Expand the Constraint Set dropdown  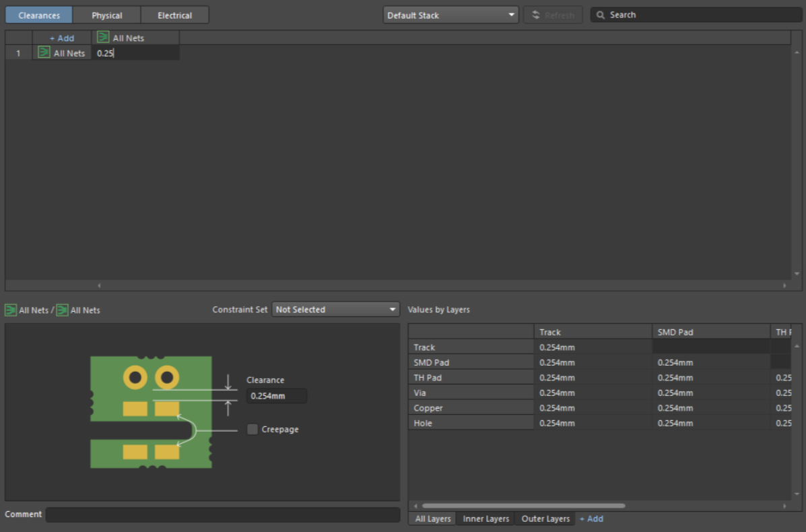(336, 310)
